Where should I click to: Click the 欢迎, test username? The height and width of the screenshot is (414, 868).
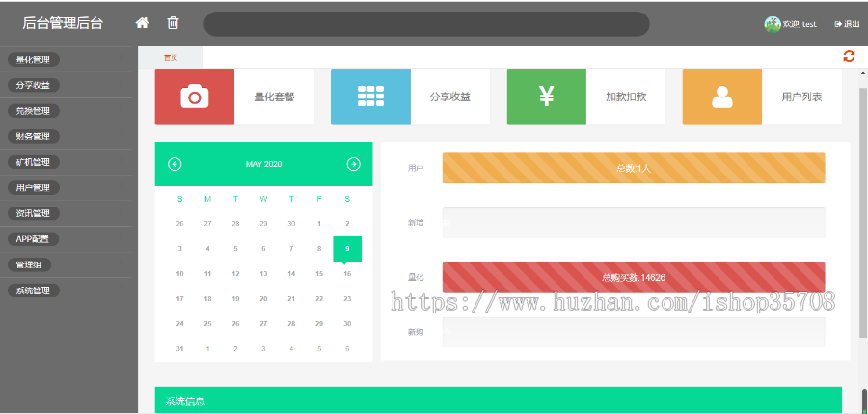pyautogui.click(x=800, y=24)
